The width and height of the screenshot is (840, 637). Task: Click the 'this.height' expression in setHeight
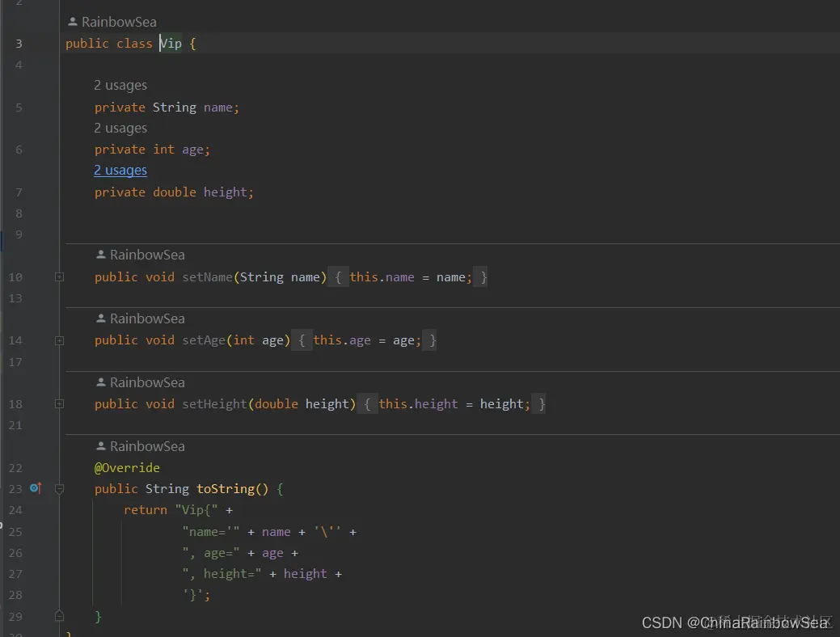click(419, 404)
